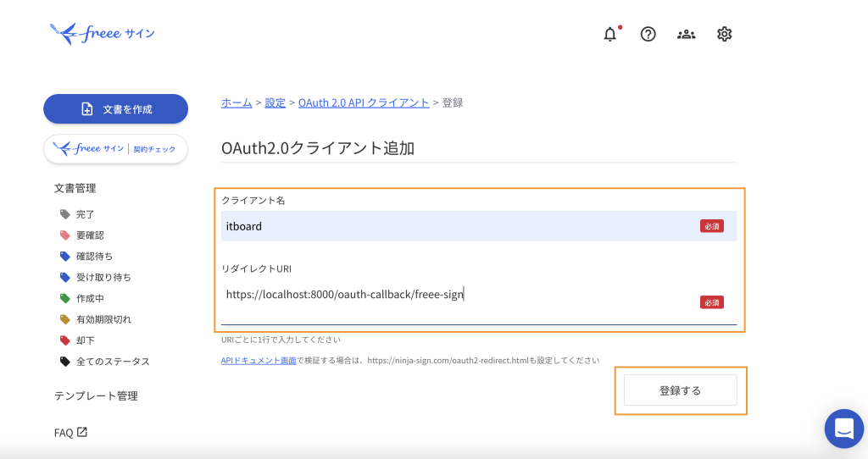Click the 文書を作成 button
This screenshot has width=868, height=459.
click(x=115, y=109)
